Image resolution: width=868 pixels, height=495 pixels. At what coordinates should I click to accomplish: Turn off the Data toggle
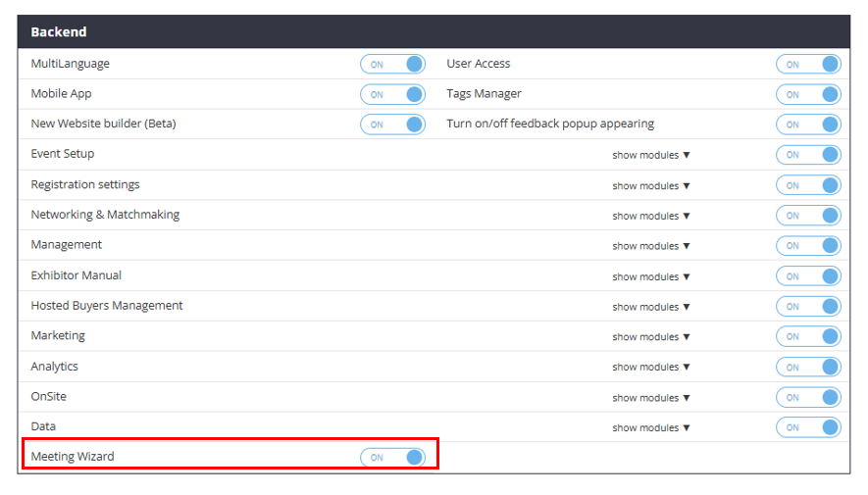point(808,427)
